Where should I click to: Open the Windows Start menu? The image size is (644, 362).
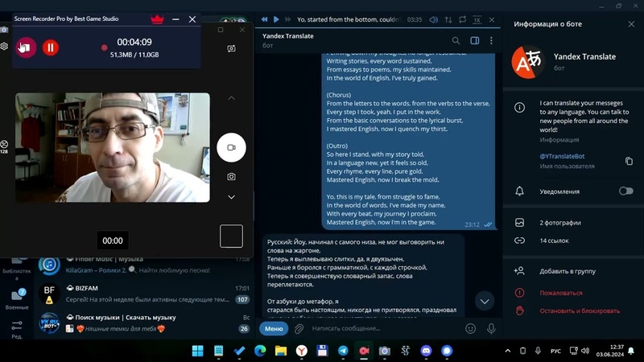197,351
